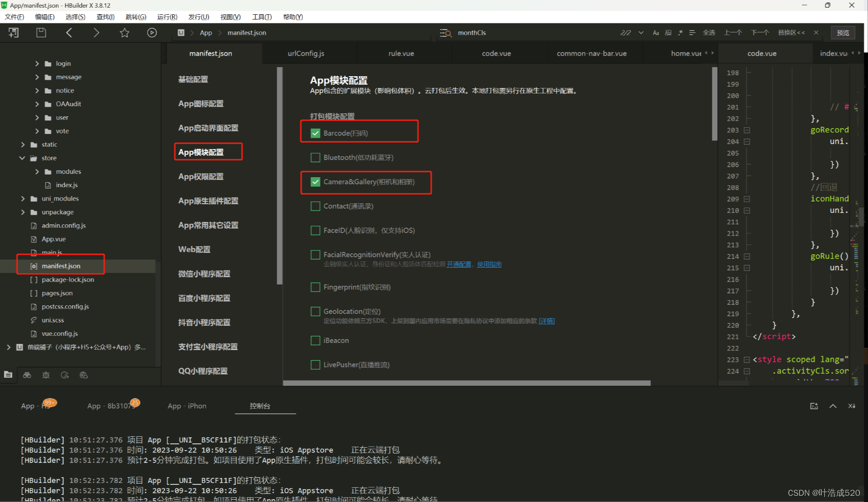Viewport: 868px width, 502px height.
Task: Open the 控制台 console tab
Action: point(260,406)
